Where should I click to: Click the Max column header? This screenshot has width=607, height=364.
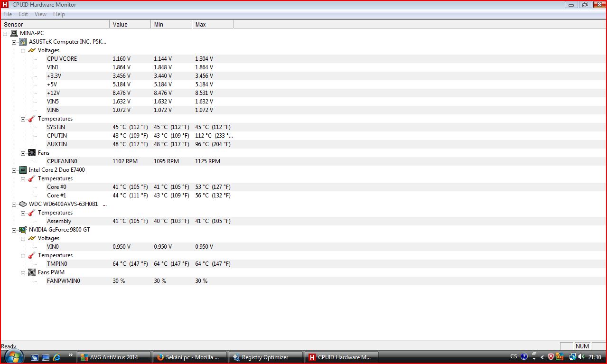click(212, 24)
